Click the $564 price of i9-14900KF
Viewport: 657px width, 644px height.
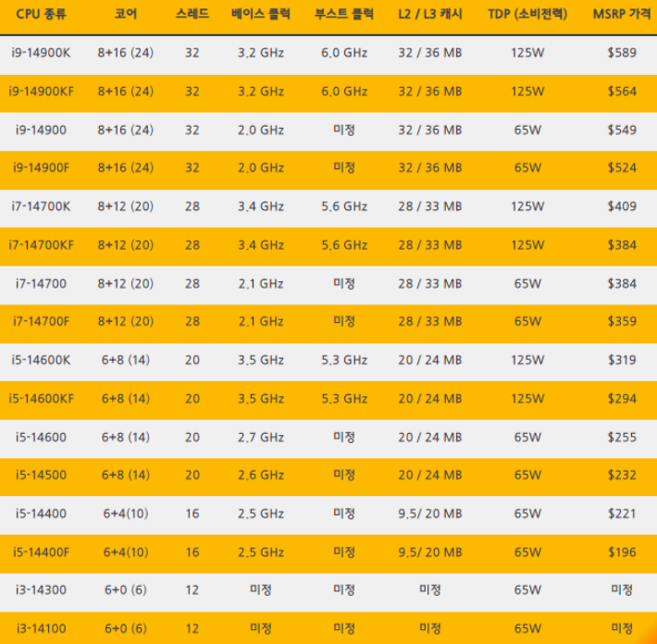pos(622,92)
